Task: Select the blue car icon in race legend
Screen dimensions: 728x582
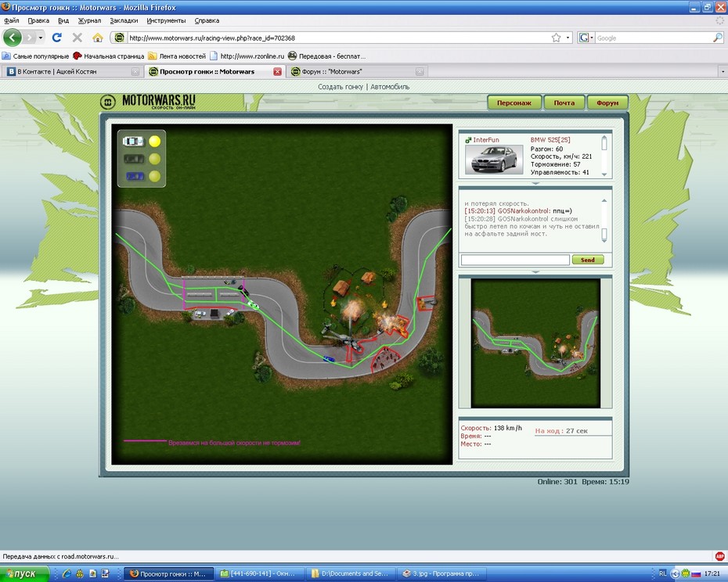Action: coord(135,176)
